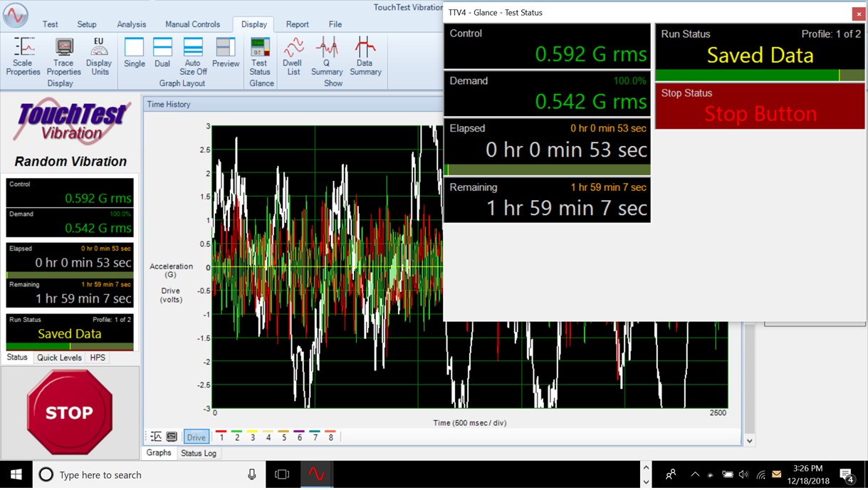Open Scale Properties in the Display ribbon

click(x=23, y=56)
